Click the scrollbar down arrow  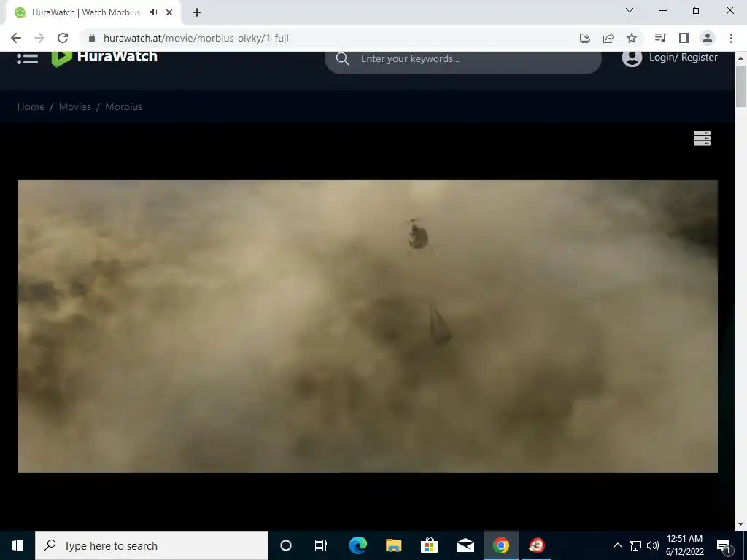pos(741,525)
